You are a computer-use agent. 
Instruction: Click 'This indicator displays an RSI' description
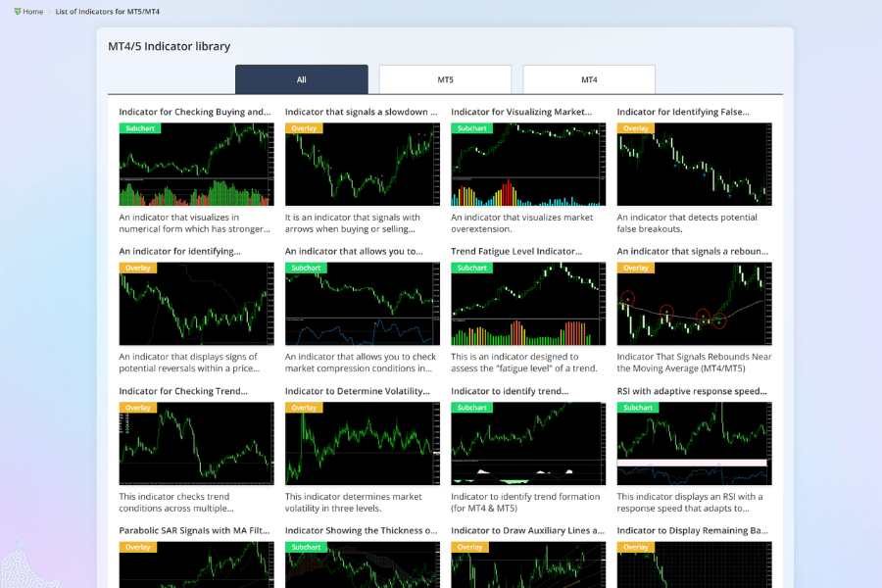click(690, 503)
